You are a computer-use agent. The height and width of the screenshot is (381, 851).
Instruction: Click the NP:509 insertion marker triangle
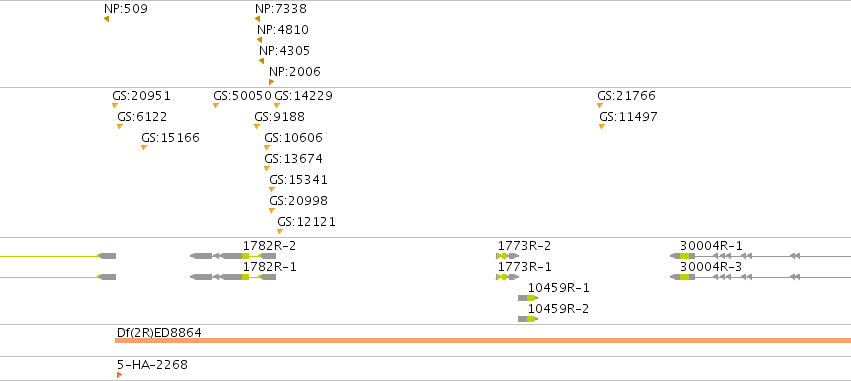106,19
